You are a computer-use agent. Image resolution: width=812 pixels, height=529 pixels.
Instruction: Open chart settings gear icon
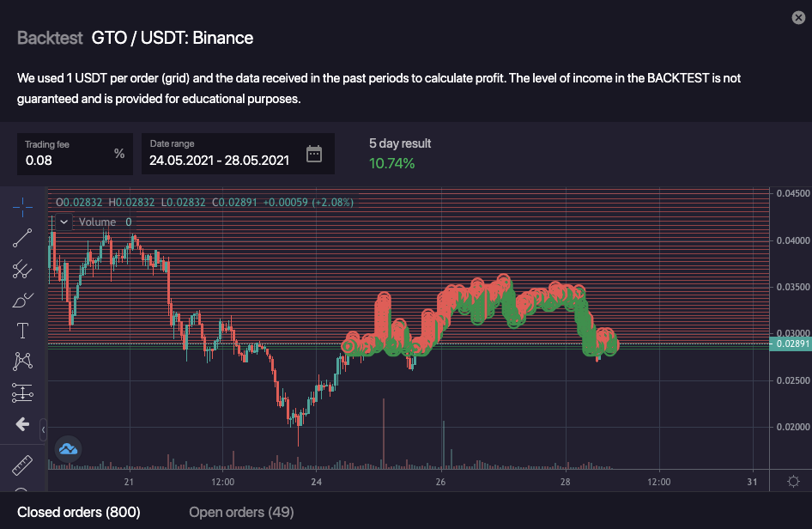point(792,482)
